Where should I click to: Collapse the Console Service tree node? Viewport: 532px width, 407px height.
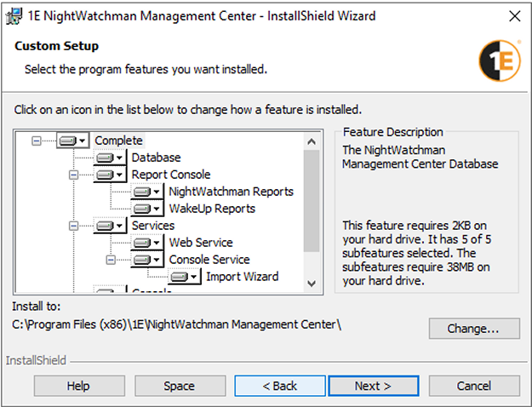click(x=111, y=260)
